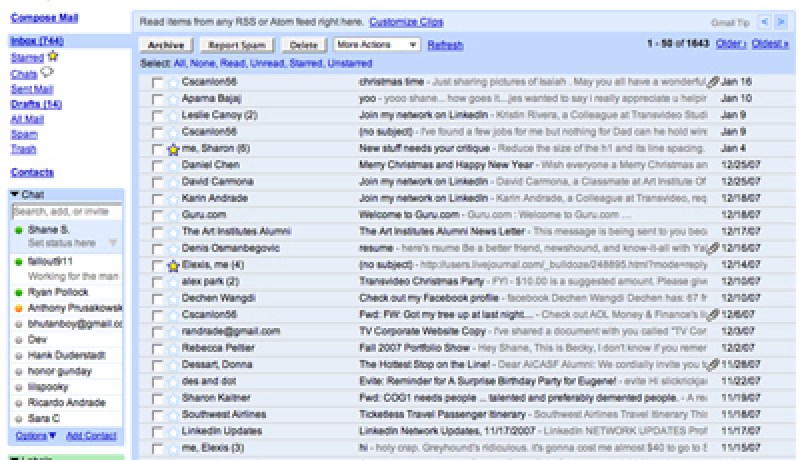Click the Report Spam button
Viewport: 800px width, 460px height.
pyautogui.click(x=237, y=45)
